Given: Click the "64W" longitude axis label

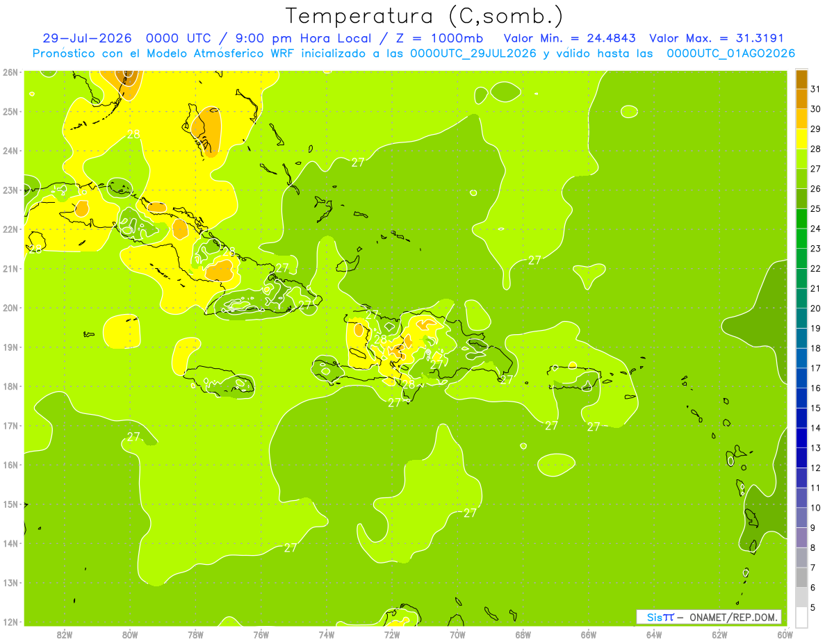Looking at the screenshot, I should point(654,634).
